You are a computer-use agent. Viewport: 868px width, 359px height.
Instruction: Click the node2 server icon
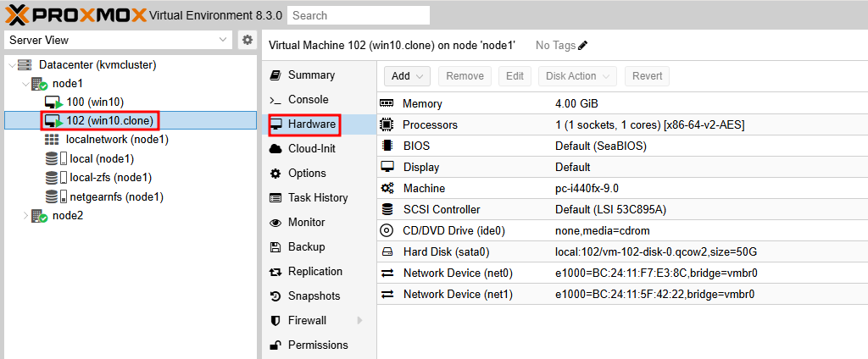tap(39, 216)
